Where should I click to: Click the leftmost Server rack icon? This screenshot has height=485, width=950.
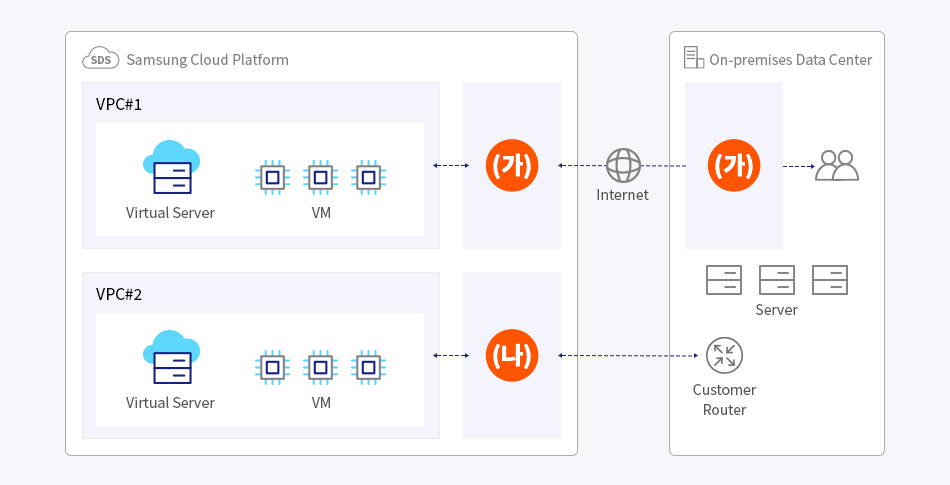(724, 280)
